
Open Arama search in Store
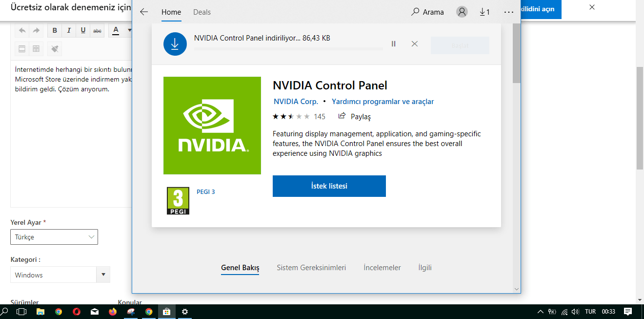[427, 12]
